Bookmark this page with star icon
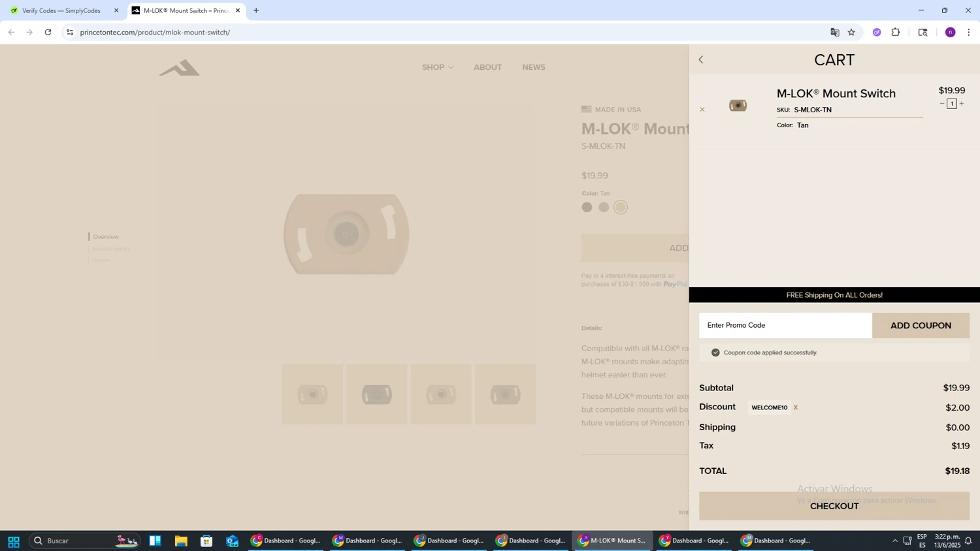 coord(851,33)
